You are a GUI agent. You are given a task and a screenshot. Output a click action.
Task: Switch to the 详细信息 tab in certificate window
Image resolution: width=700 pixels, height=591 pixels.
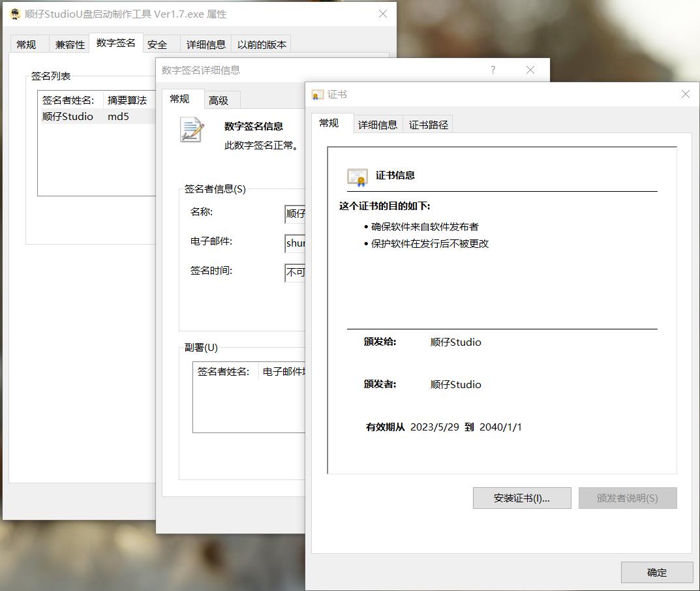tap(378, 123)
